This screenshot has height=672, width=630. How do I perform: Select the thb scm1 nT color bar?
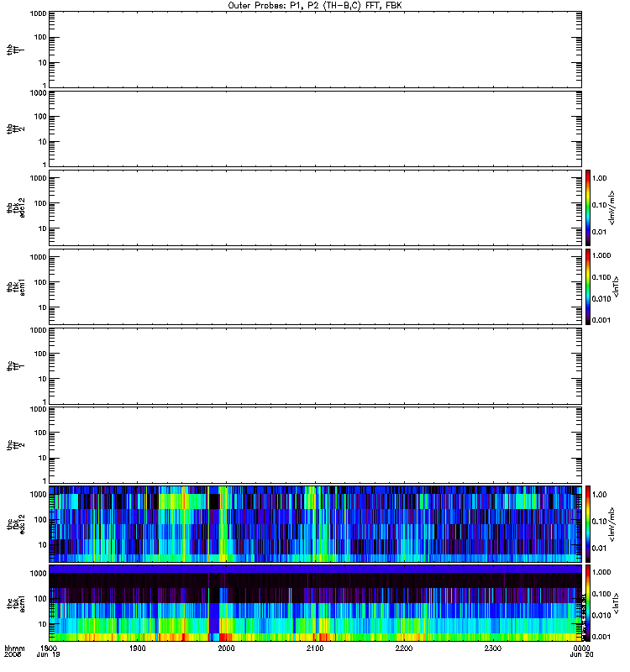coord(588,286)
